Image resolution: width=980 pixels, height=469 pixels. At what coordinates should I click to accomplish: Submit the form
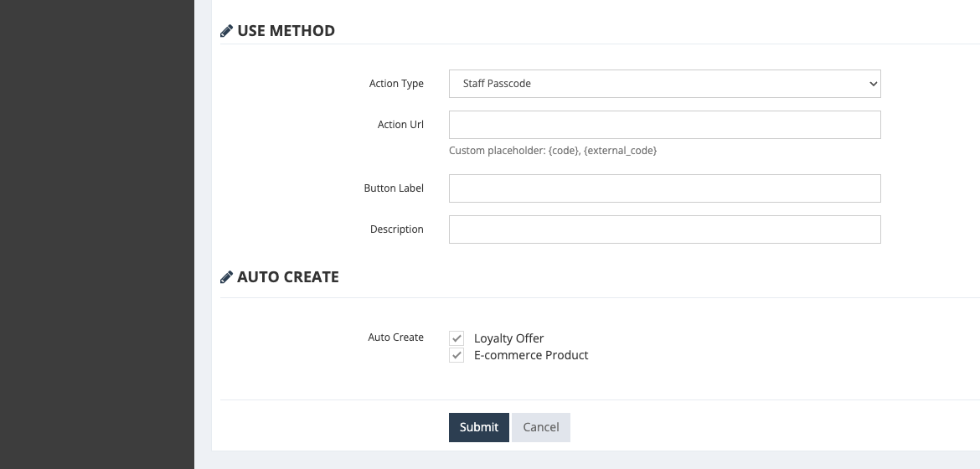479,427
